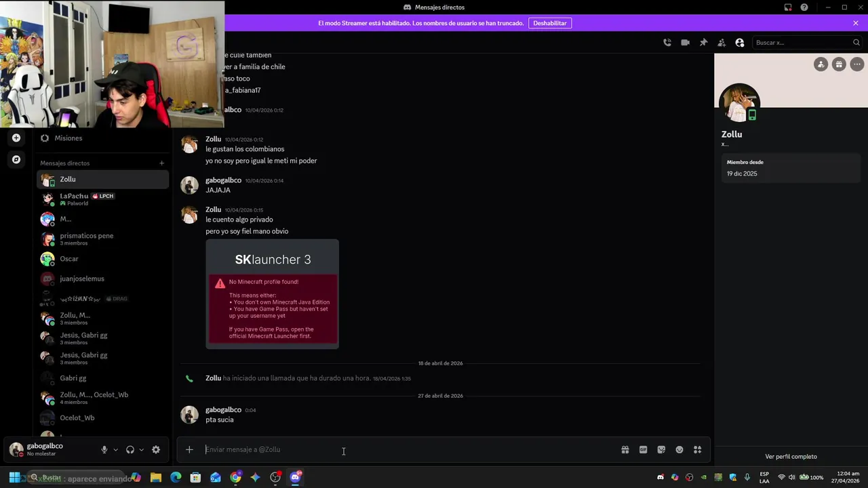Open the sticker picker
The width and height of the screenshot is (868, 488).
[x=661, y=449]
